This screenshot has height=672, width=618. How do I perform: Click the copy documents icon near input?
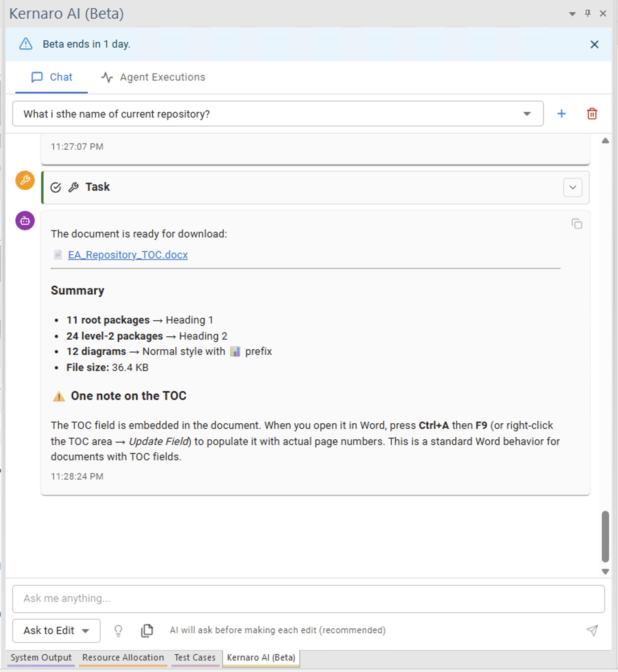click(147, 631)
